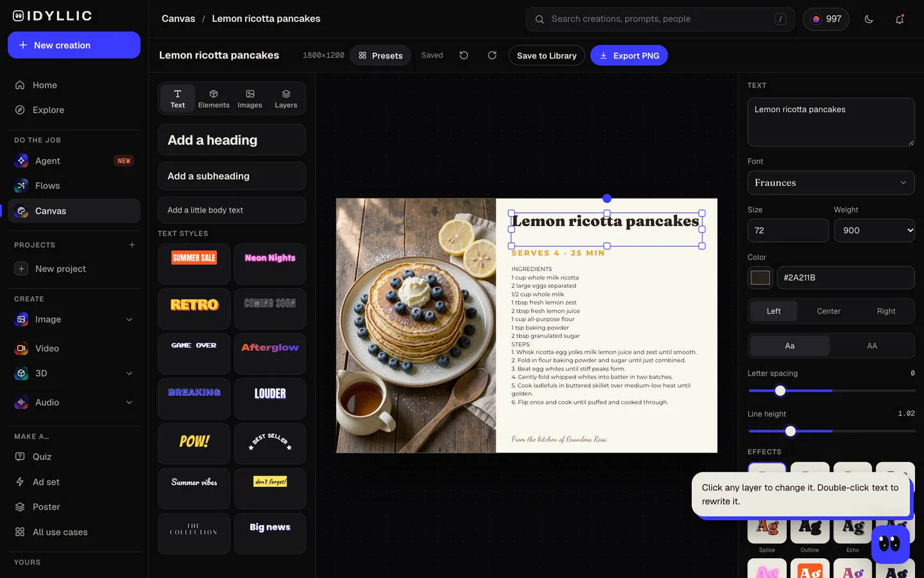Open Explore in sidebar
The height and width of the screenshot is (578, 924).
pyautogui.click(x=74, y=110)
